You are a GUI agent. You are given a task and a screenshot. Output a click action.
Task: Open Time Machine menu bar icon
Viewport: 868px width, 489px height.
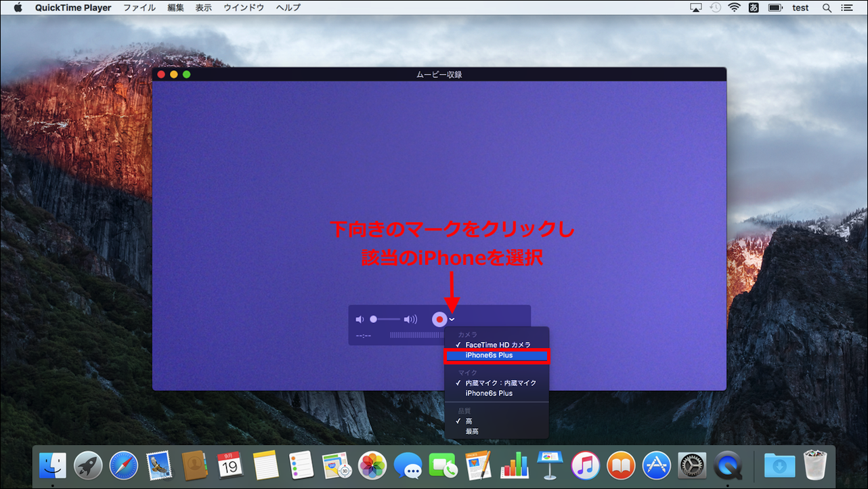point(716,7)
